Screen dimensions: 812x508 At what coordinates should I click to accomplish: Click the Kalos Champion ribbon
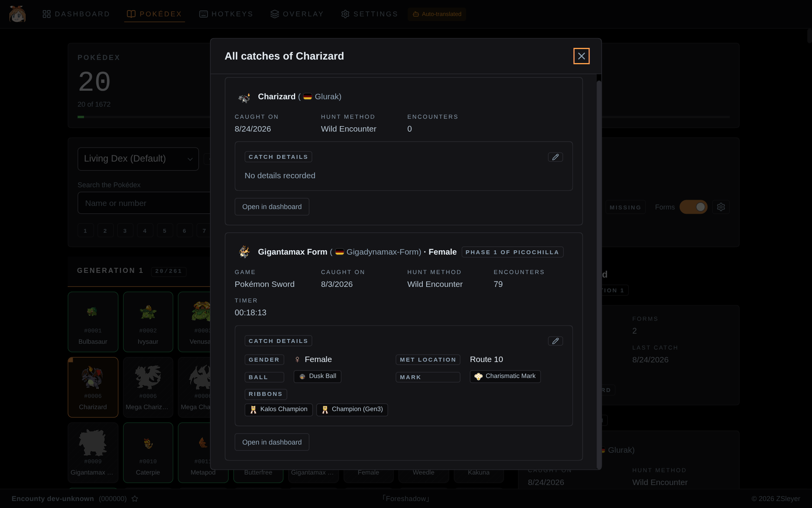pos(278,410)
